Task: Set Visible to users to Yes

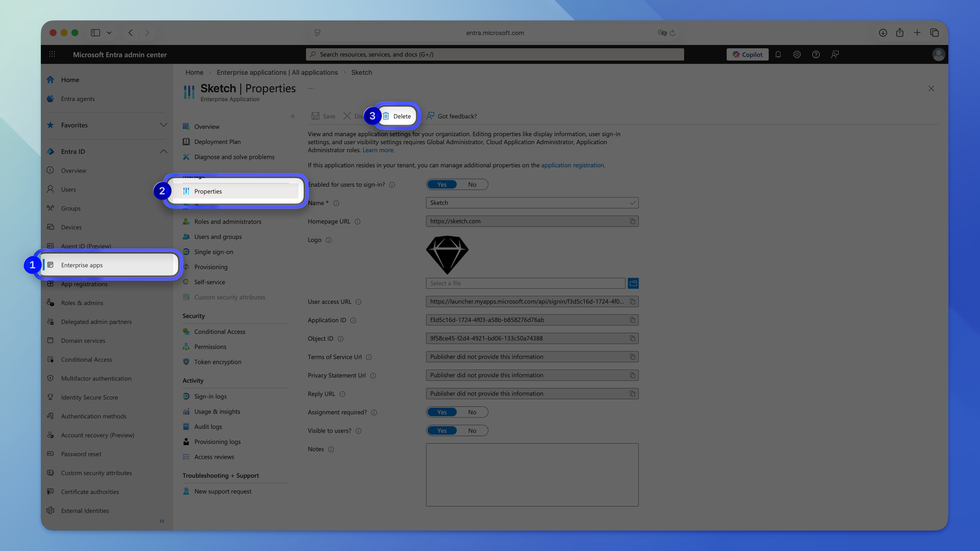Action: [x=442, y=431]
